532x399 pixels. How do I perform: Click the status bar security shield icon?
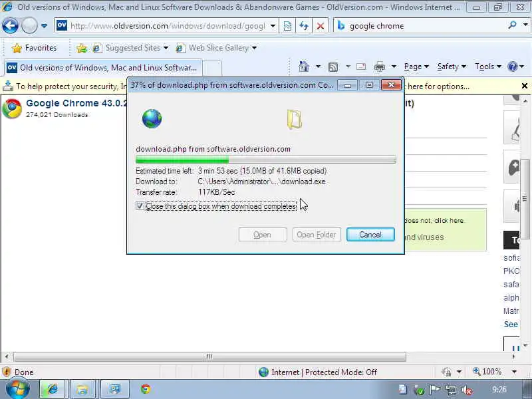[x=7, y=372]
